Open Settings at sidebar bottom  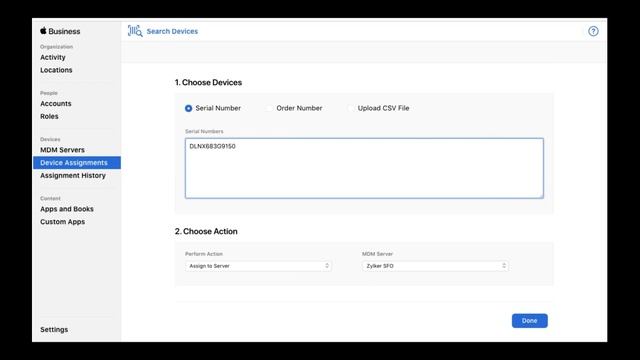(x=54, y=329)
